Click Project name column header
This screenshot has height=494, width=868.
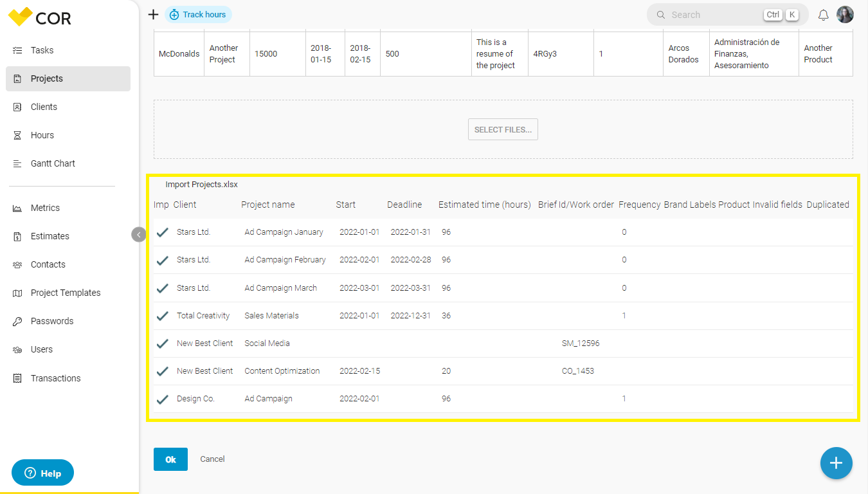pyautogui.click(x=268, y=205)
